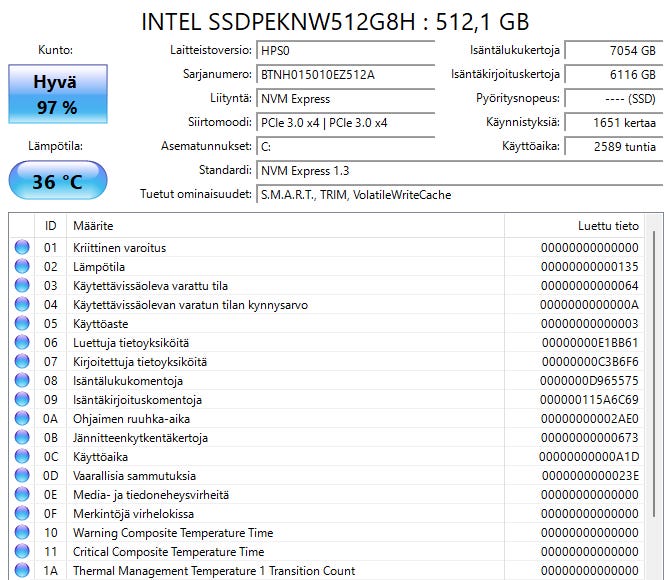This screenshot has height=580, width=664.
Task: Click the Hyvä 97 % health status button
Action: click(x=58, y=94)
